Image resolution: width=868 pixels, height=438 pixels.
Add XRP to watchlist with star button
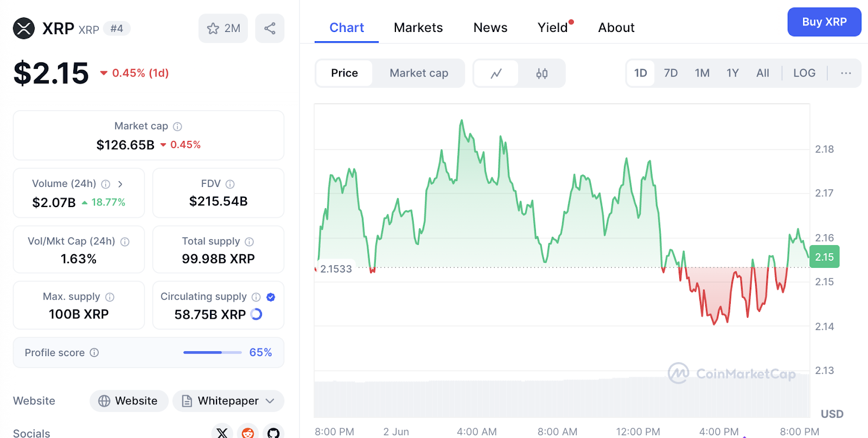coord(223,28)
